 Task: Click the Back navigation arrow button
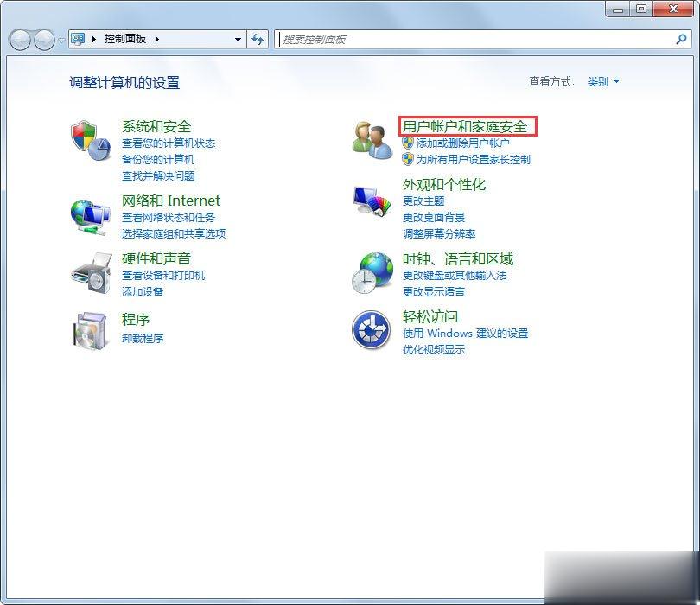pyautogui.click(x=20, y=40)
